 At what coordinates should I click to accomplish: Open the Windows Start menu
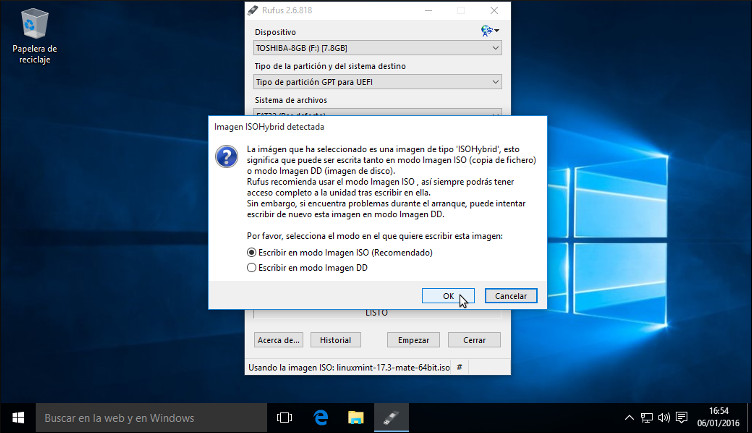tap(18, 418)
